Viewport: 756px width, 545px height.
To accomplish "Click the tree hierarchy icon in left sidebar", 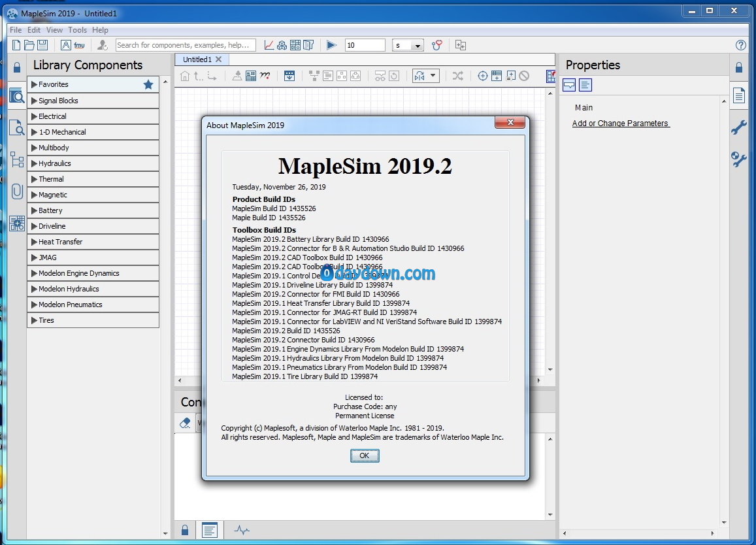I will click(17, 159).
